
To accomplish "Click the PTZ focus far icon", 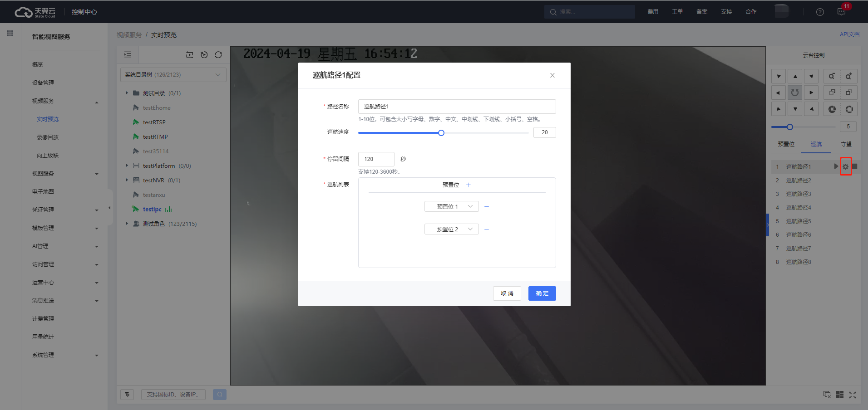I will coord(849,93).
